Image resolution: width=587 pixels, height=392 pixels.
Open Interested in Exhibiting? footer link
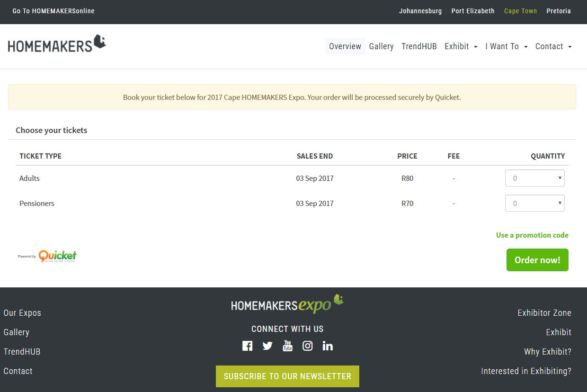click(x=526, y=371)
